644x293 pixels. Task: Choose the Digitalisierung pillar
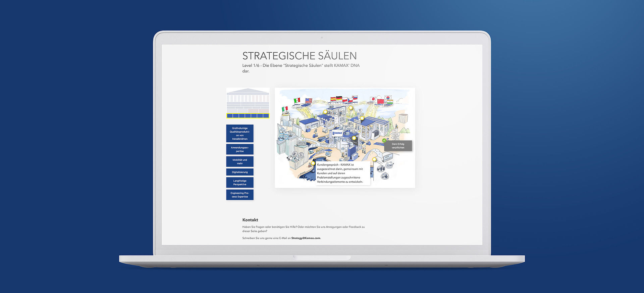[x=240, y=172]
